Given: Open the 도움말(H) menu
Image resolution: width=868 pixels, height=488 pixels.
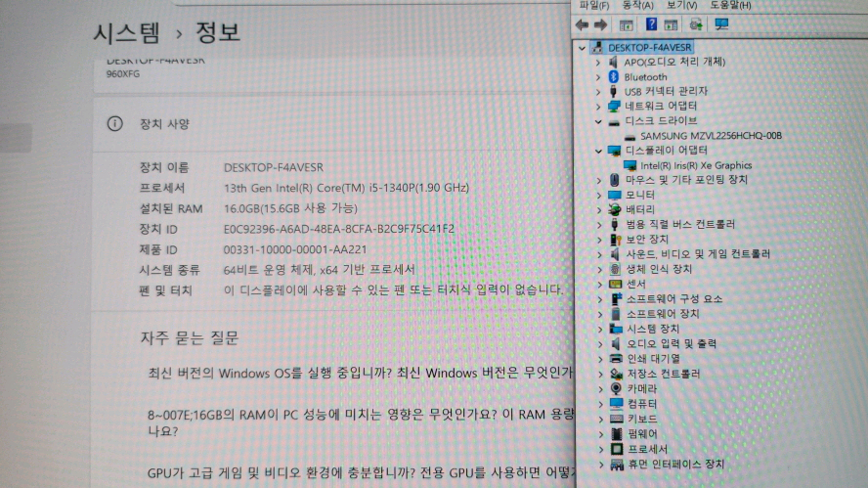Looking at the screenshot, I should tap(731, 5).
